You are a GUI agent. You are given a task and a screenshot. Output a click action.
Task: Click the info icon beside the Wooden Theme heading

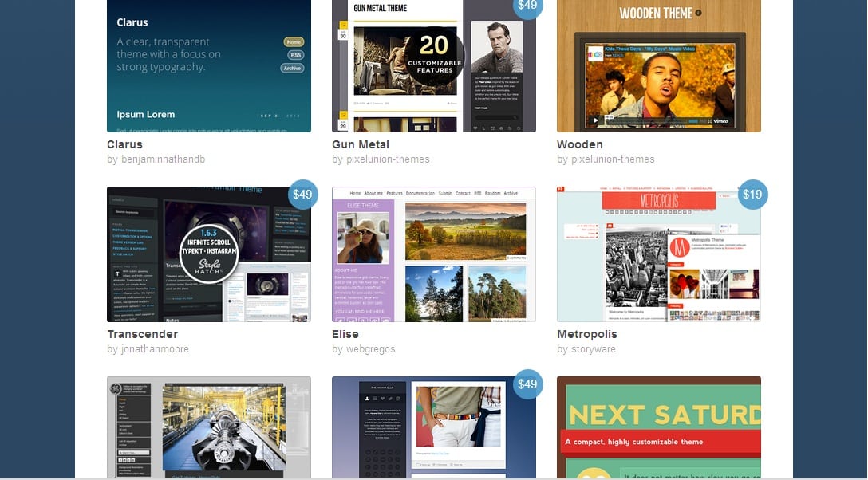pos(699,13)
